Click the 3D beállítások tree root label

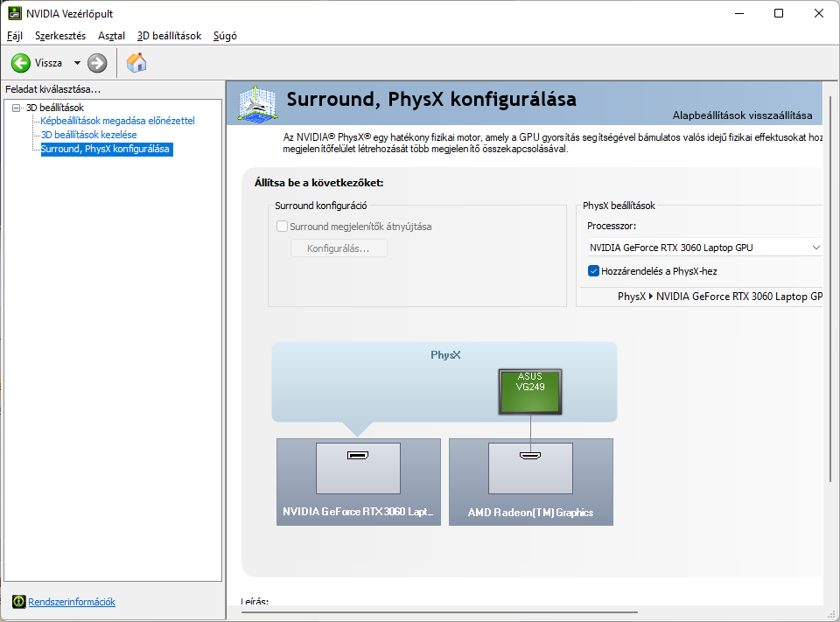[x=55, y=108]
